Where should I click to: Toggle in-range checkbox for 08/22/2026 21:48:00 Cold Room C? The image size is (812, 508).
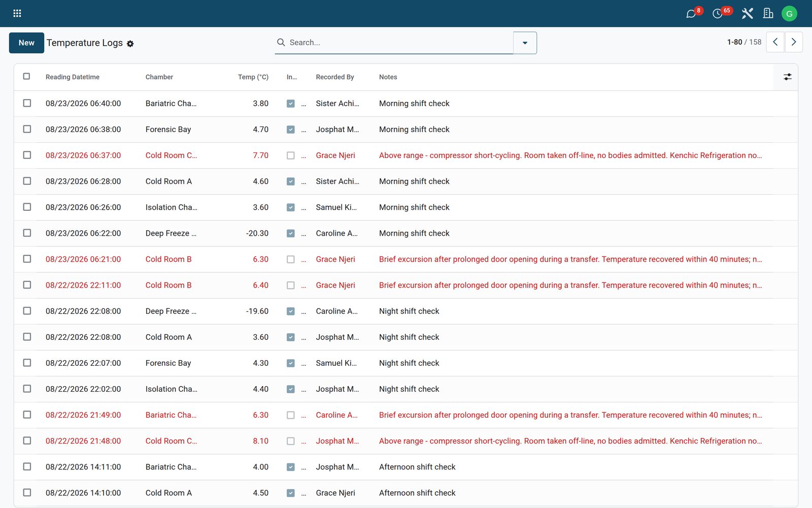290,441
